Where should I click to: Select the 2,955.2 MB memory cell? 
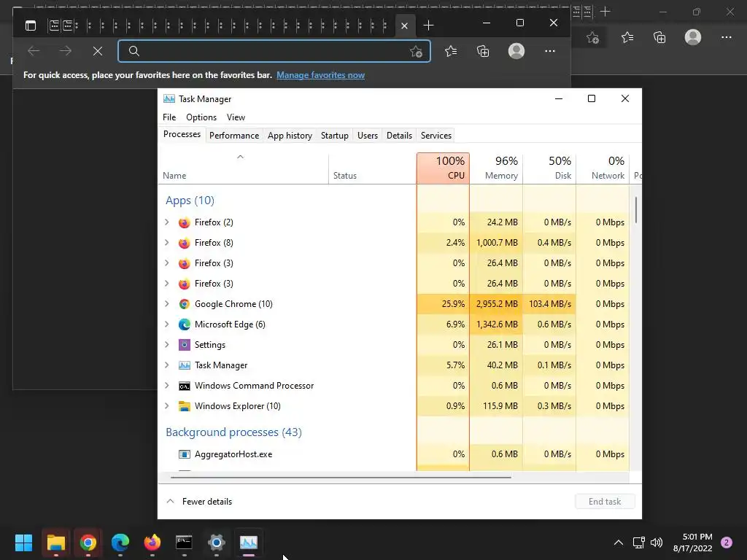point(496,304)
